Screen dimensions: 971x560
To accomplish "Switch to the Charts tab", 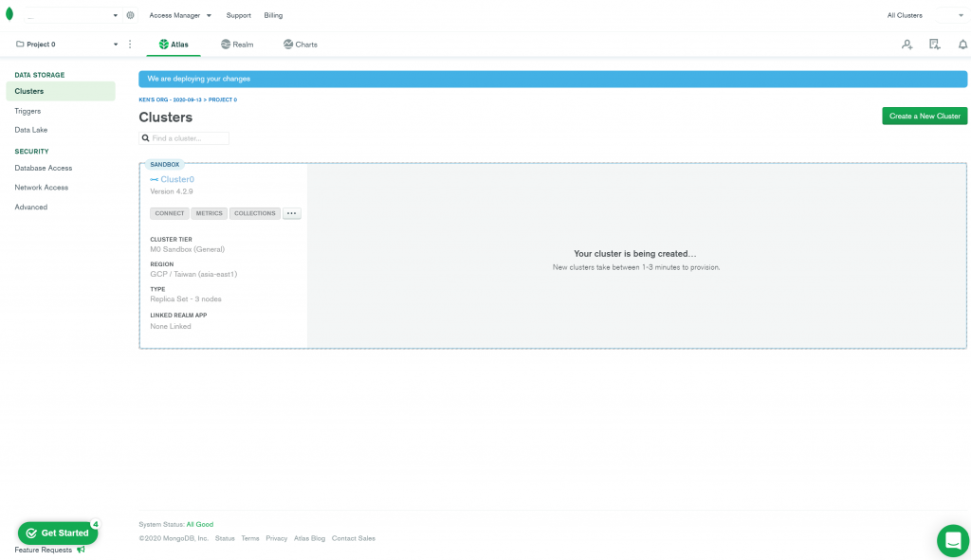I will tap(301, 45).
